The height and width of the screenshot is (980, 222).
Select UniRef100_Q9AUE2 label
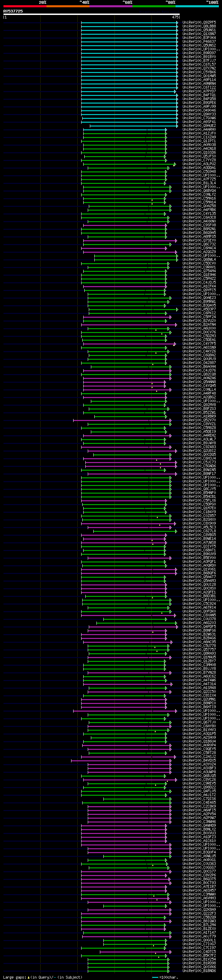pyautogui.click(x=199, y=125)
